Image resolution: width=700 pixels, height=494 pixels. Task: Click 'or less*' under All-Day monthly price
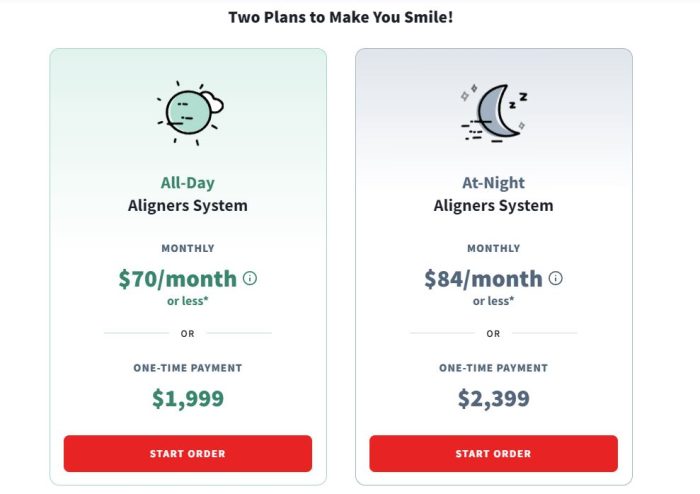188,300
